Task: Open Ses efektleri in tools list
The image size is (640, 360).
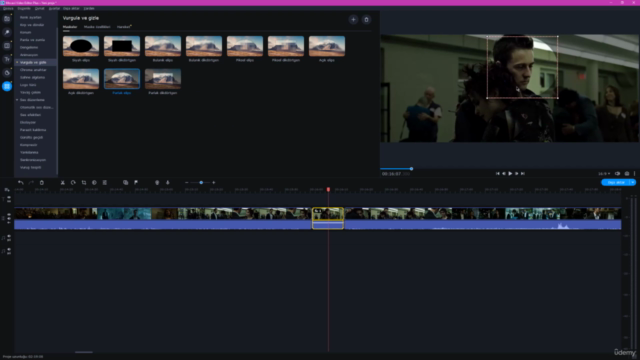Action: 30,115
